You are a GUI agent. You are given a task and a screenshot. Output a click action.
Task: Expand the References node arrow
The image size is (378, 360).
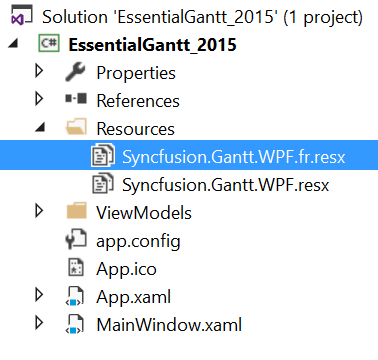(39, 99)
